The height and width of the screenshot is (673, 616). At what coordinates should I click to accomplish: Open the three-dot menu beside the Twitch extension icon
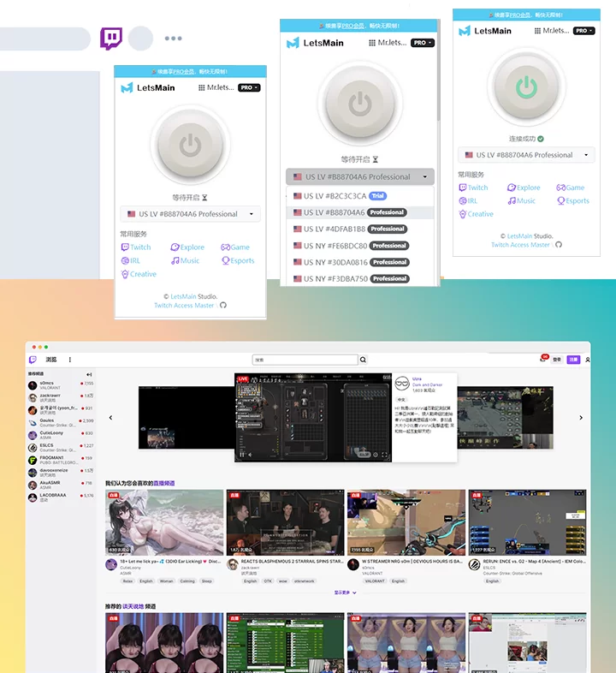(x=174, y=39)
